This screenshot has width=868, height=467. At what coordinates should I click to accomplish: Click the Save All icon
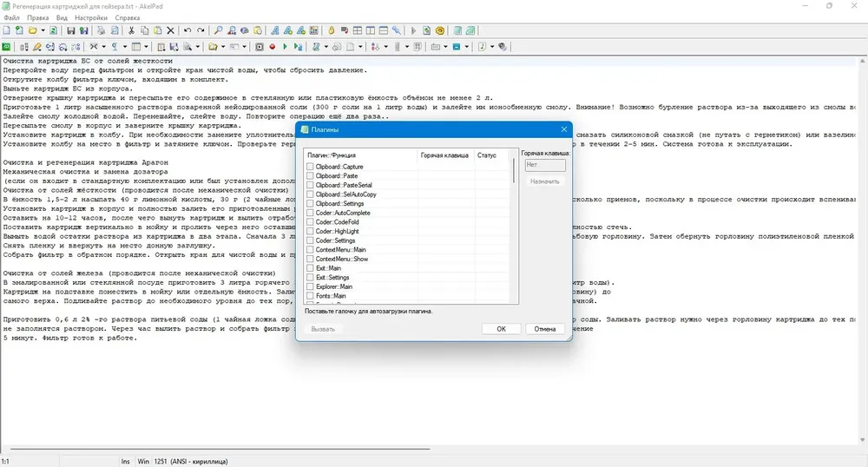(83, 31)
